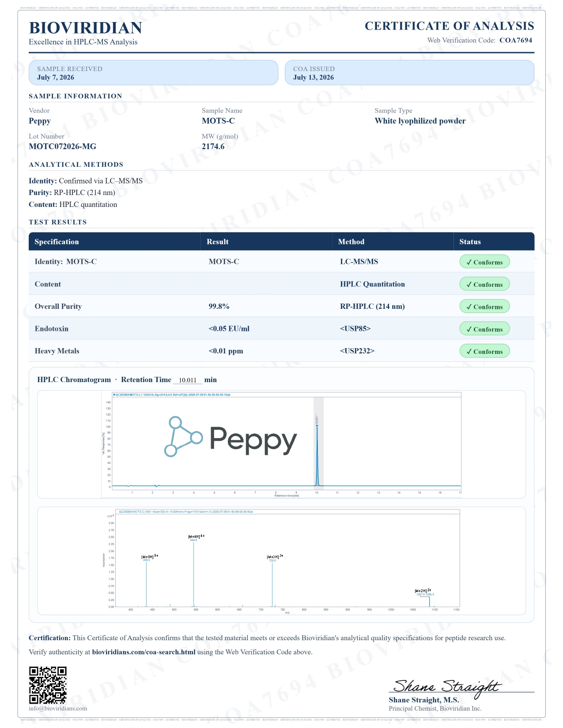Click the [M+2H]2+ peak label in spectrum

pyautogui.click(x=423, y=590)
